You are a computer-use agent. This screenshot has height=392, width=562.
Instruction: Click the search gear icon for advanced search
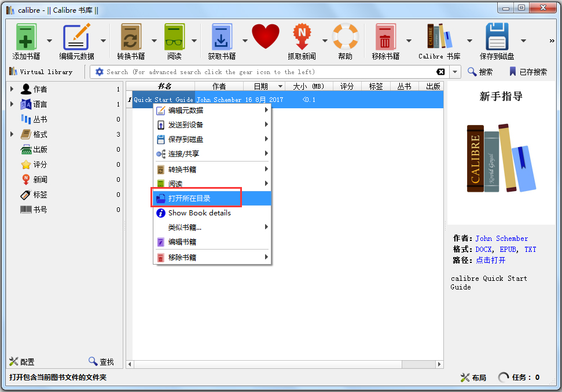[100, 72]
